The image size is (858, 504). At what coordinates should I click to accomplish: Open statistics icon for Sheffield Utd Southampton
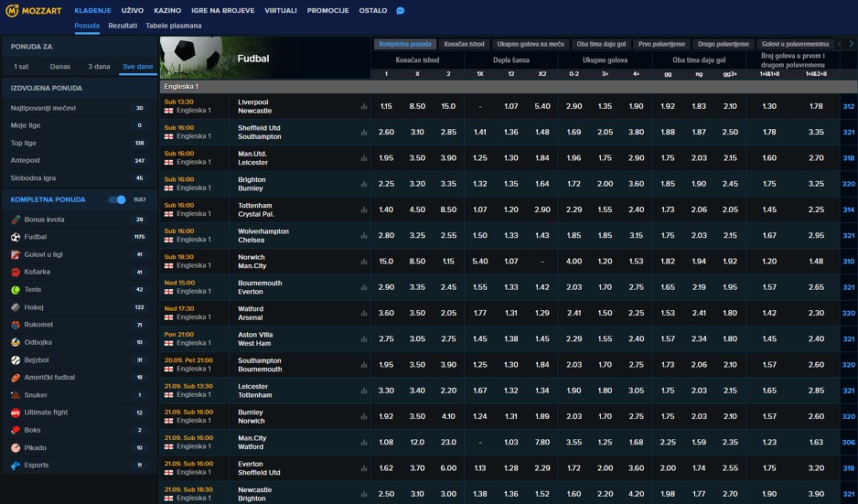click(364, 133)
